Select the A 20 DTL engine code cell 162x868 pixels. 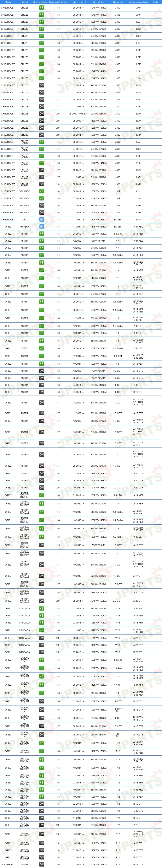pyautogui.click(x=138, y=825)
